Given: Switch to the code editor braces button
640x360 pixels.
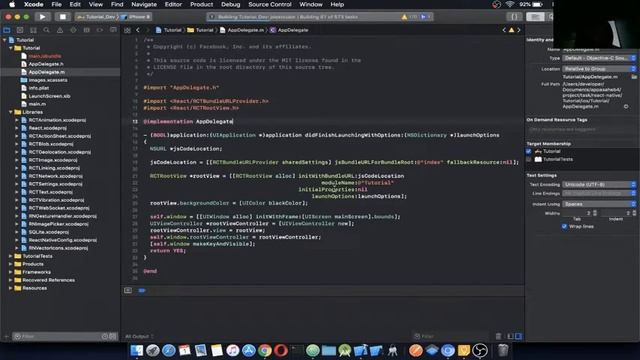Looking at the screenshot, I should [x=514, y=17].
